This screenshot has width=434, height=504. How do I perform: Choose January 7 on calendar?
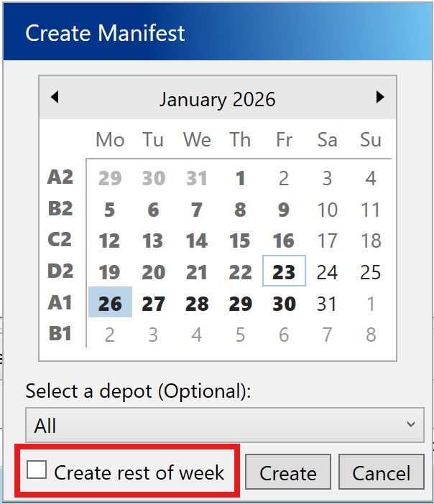(x=197, y=210)
